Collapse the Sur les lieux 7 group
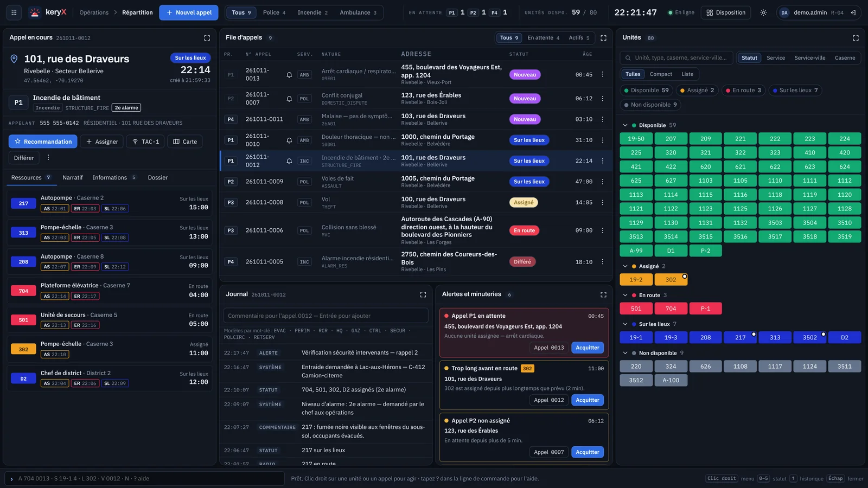Image resolution: width=868 pixels, height=488 pixels. point(625,324)
